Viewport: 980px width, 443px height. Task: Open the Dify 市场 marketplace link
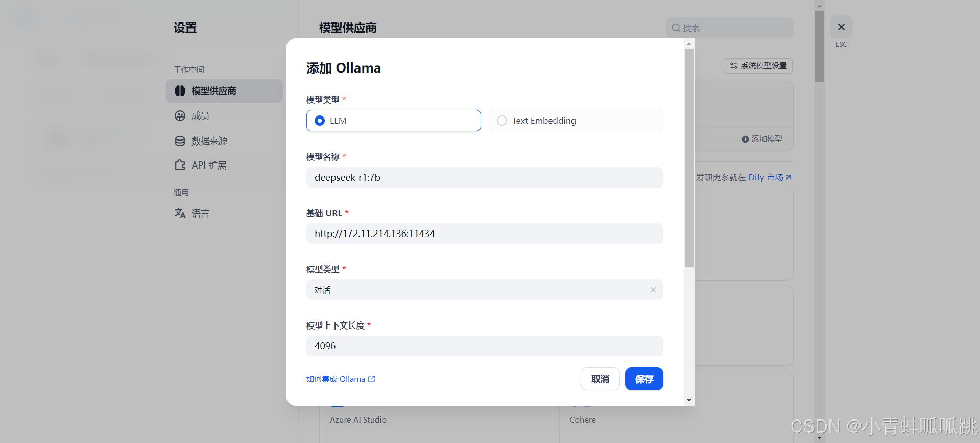click(770, 177)
